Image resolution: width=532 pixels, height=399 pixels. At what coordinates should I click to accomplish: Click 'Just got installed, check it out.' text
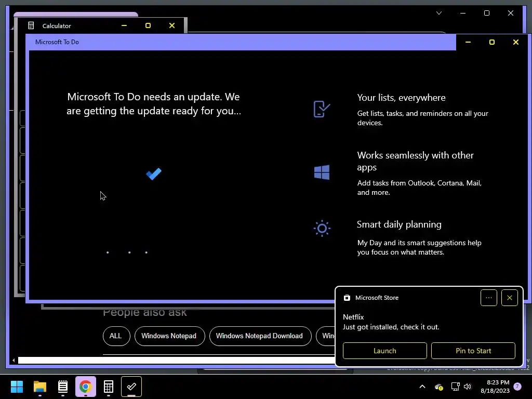391,327
